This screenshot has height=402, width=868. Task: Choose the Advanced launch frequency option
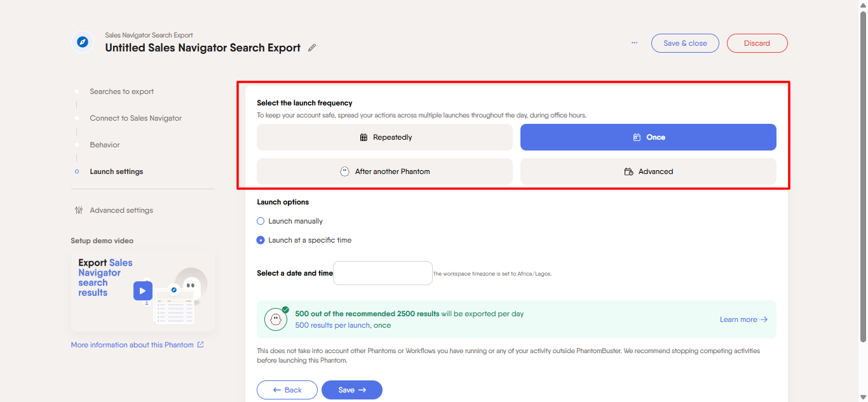pos(648,171)
